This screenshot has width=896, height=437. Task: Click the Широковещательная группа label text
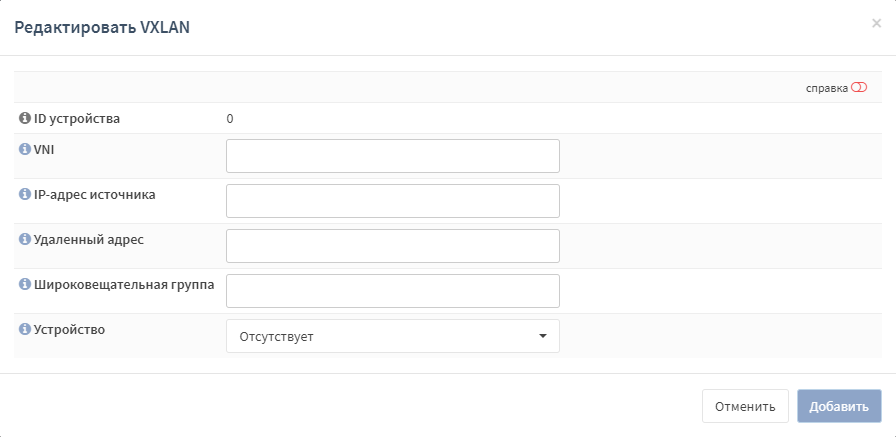coord(124,284)
